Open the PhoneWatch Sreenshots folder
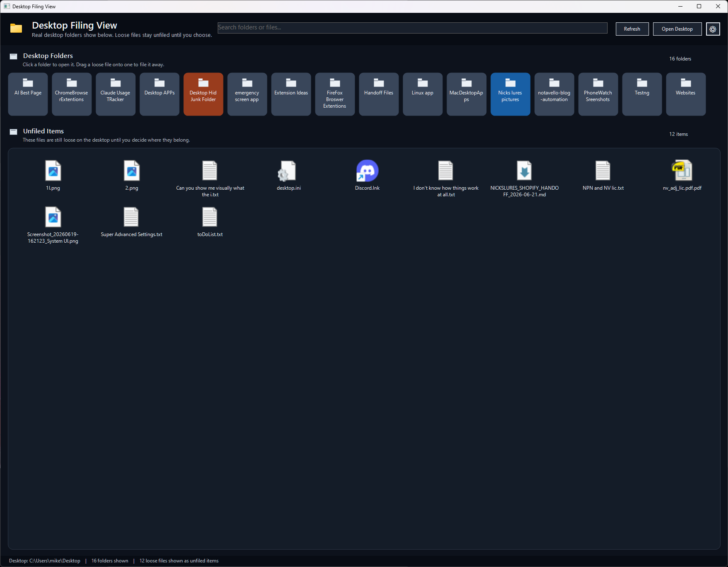The height and width of the screenshot is (567, 728). (598, 94)
